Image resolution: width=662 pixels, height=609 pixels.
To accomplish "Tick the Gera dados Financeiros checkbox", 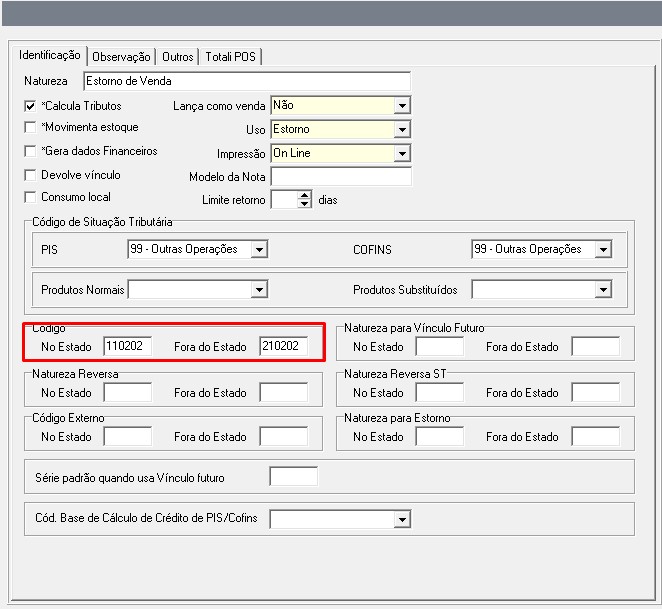I will (x=30, y=152).
